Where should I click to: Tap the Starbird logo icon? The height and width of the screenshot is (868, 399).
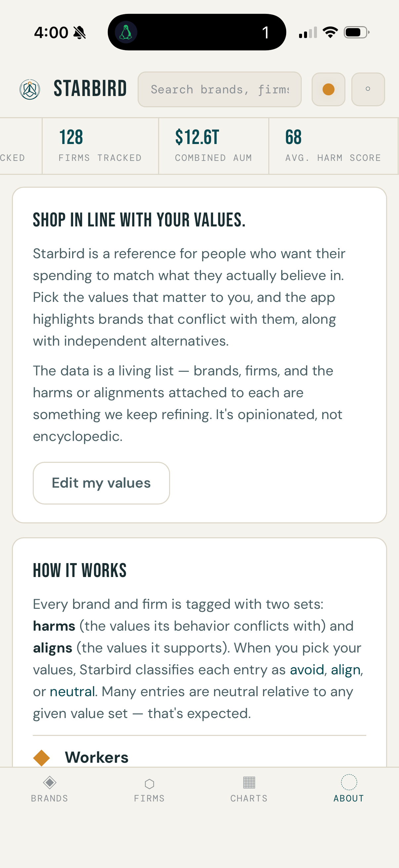30,89
